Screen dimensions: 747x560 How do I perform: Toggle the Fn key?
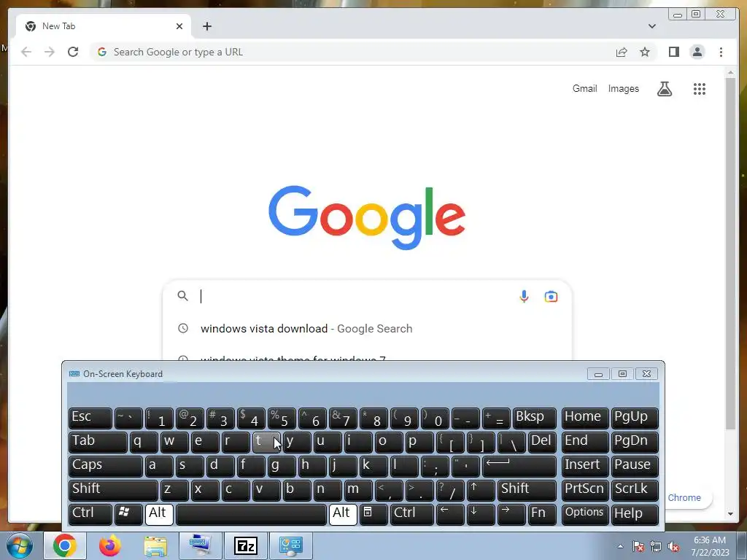click(x=542, y=514)
